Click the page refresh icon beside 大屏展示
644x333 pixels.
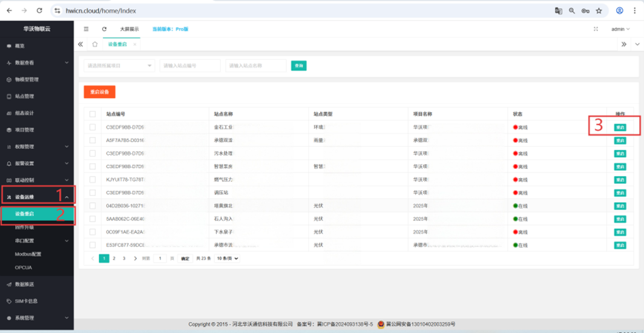click(x=104, y=29)
